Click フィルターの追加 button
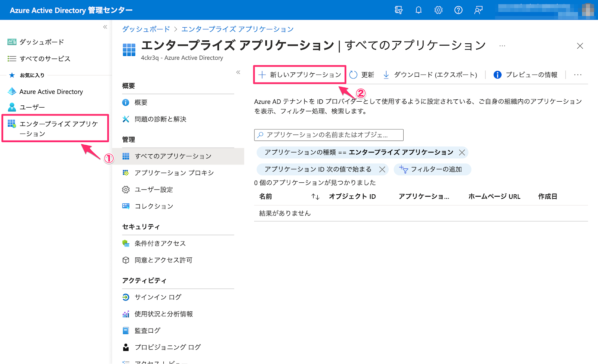 [x=432, y=169]
